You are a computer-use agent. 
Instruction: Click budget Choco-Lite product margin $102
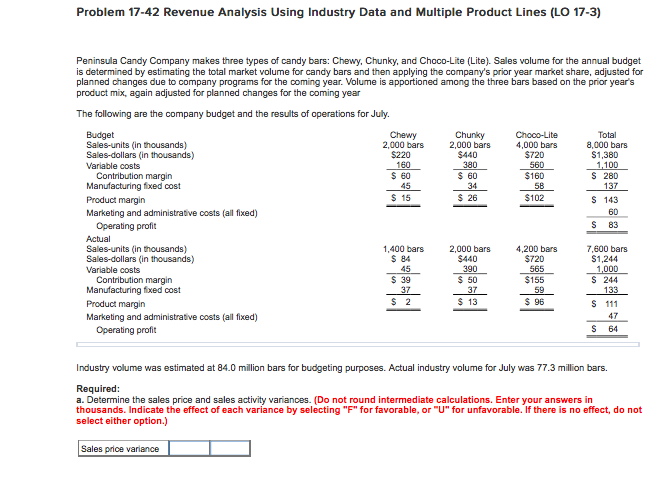click(534, 198)
